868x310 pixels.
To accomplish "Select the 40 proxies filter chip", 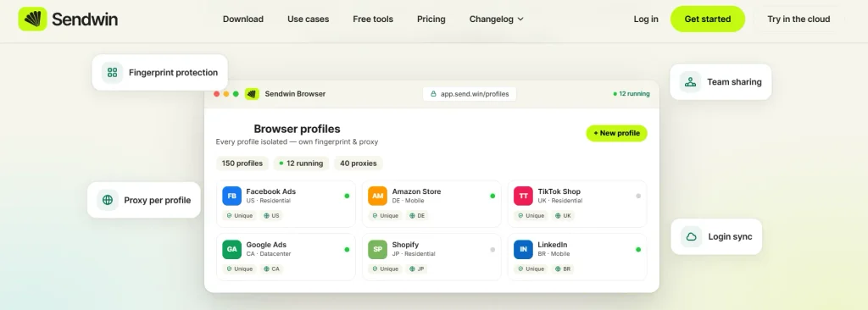I will (359, 163).
